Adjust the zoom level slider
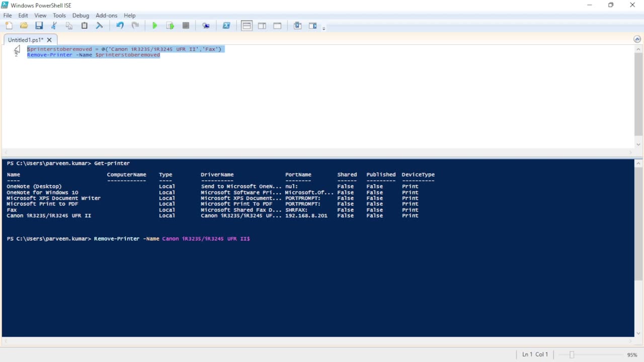Viewport: 644px width, 362px height. coord(572,354)
